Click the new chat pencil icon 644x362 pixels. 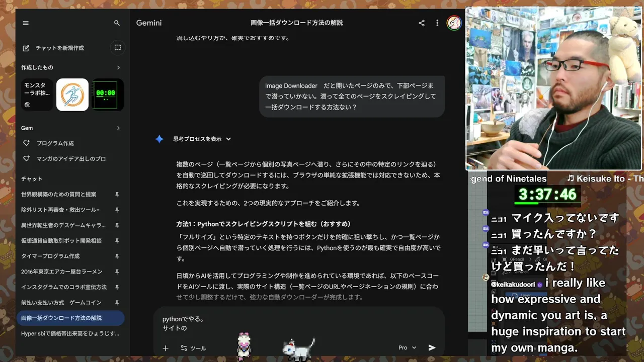coord(26,48)
